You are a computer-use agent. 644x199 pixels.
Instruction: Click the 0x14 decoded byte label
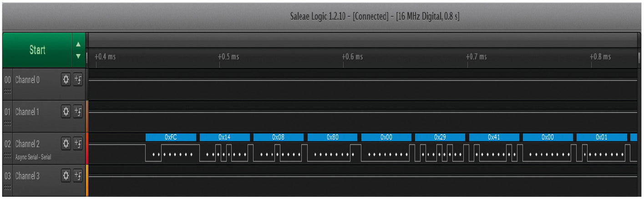(225, 137)
